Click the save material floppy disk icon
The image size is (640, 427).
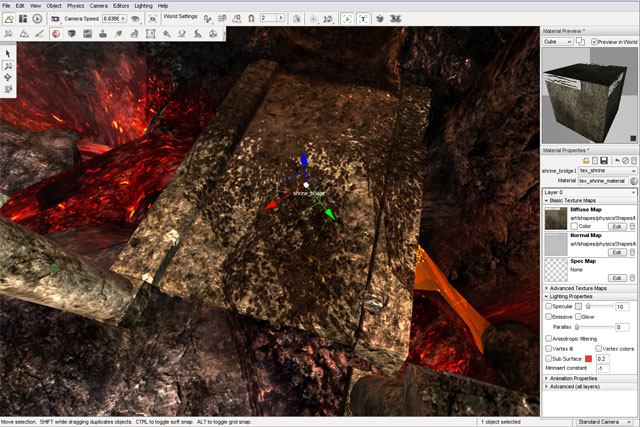coord(604,160)
